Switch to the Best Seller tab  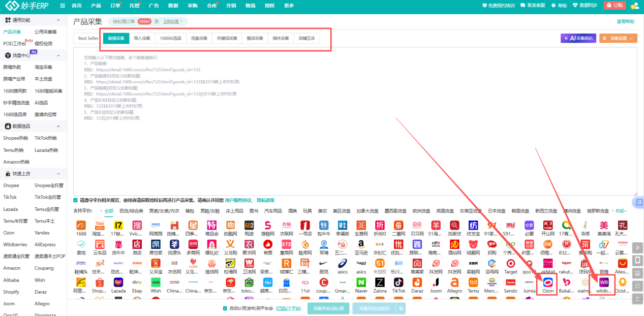point(88,38)
